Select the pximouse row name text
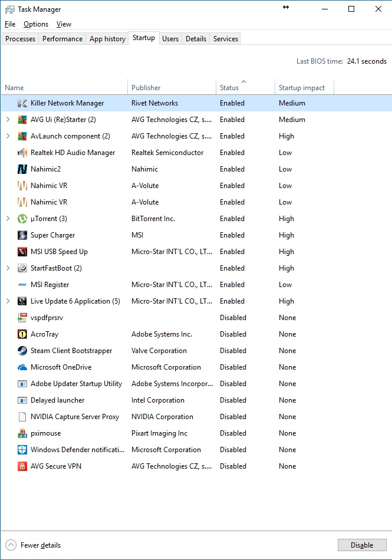Viewport: 392px width, 560px height. [x=46, y=433]
